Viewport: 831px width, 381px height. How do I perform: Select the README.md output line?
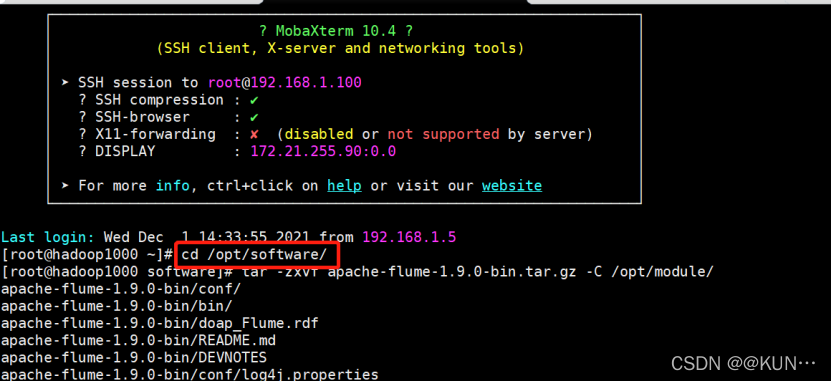click(138, 340)
